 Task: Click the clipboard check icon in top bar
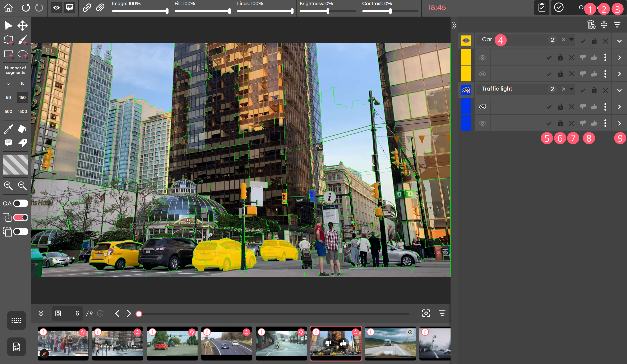pos(542,8)
